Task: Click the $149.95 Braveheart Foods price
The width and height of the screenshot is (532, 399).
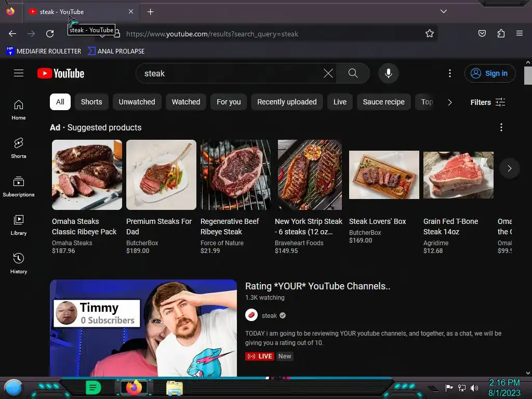Action: (286, 251)
